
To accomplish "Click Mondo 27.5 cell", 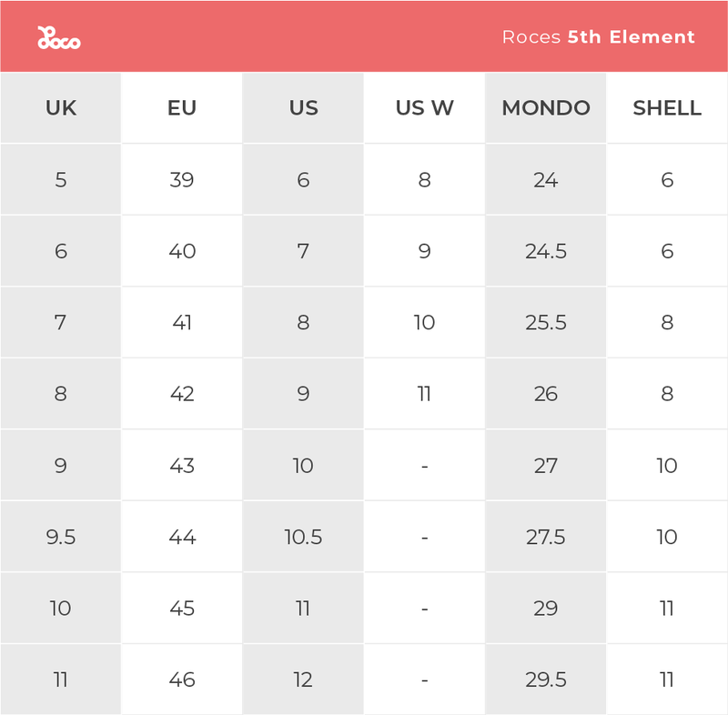I will [546, 537].
